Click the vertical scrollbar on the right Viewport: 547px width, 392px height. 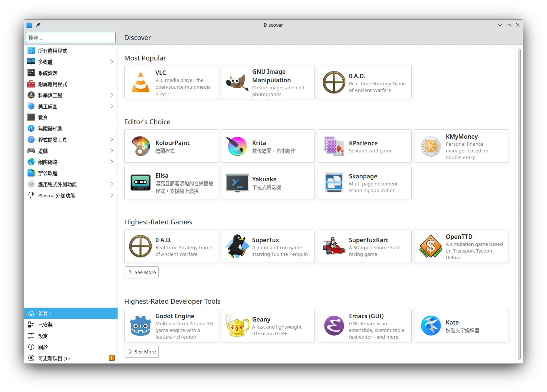[x=519, y=203]
